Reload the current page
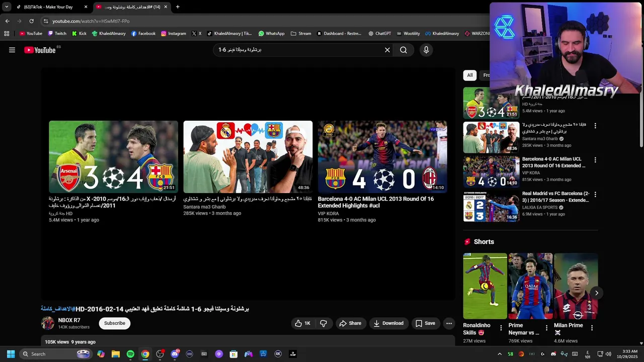Viewport: 644px width, 362px height. [31, 21]
